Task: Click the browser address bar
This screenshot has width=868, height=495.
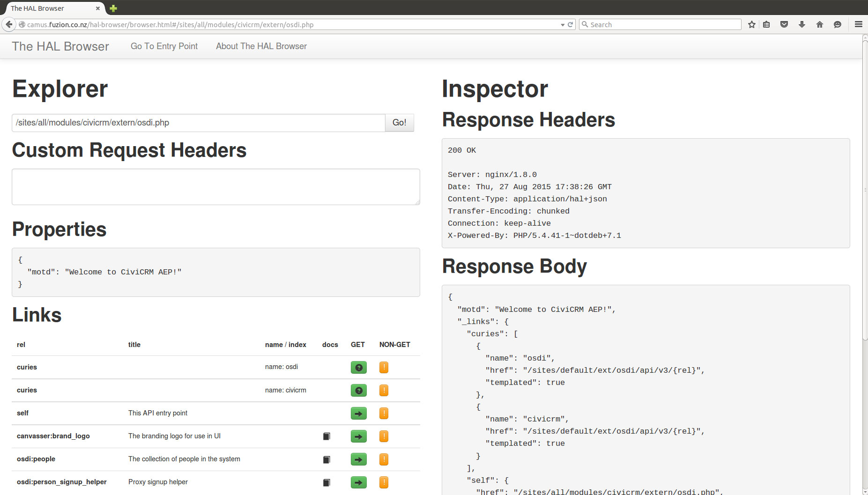Action: coord(290,25)
